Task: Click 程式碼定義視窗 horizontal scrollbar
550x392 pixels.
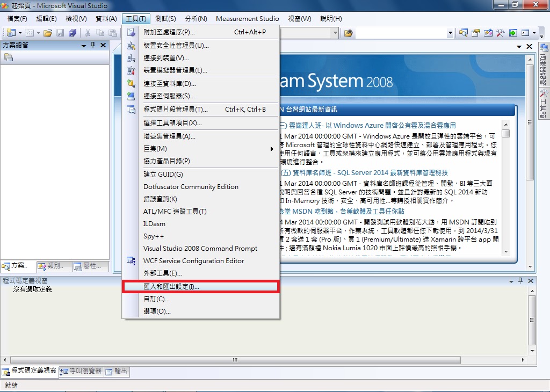Action: click(235, 360)
